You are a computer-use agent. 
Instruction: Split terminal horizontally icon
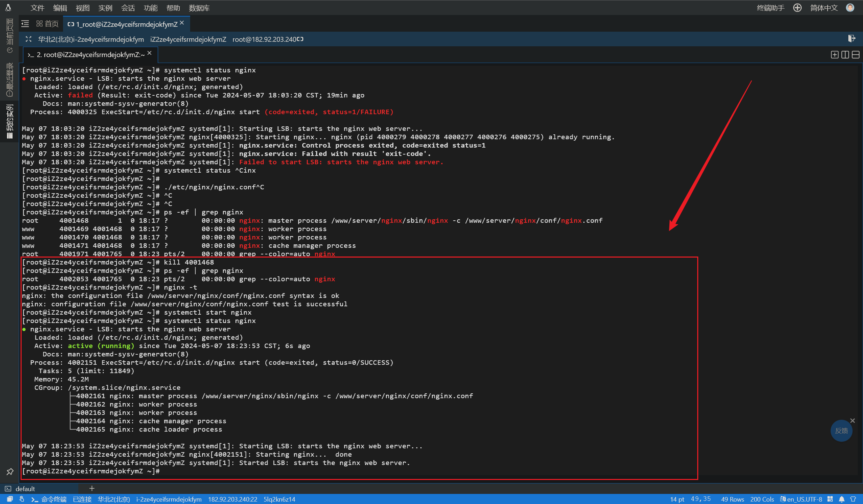point(856,55)
